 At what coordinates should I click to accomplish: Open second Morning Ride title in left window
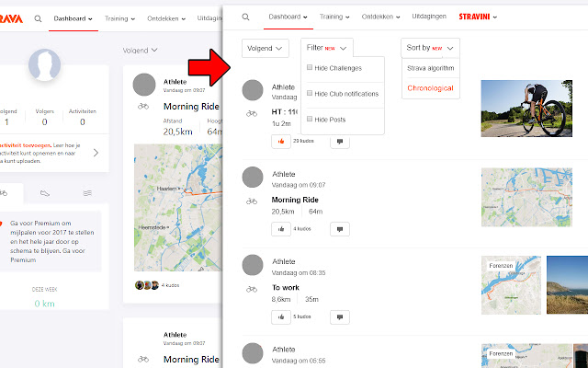pos(191,360)
